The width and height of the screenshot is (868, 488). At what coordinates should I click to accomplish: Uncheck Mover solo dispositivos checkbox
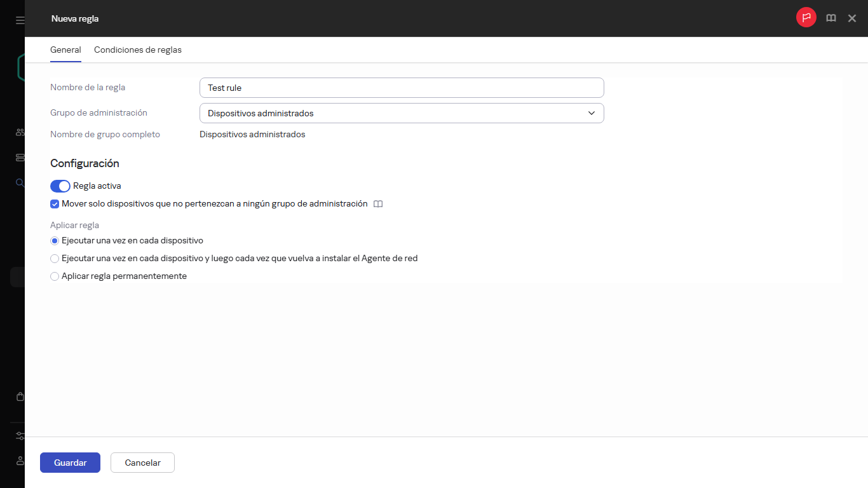click(55, 204)
